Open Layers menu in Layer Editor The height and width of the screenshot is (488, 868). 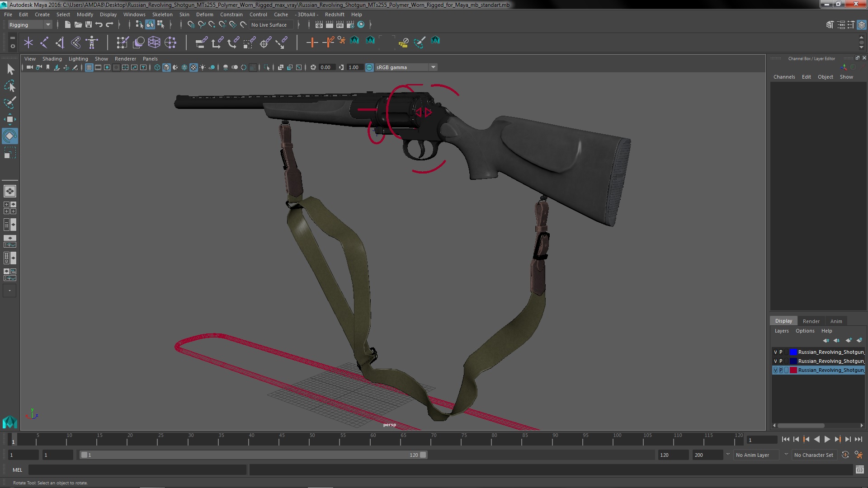click(781, 331)
